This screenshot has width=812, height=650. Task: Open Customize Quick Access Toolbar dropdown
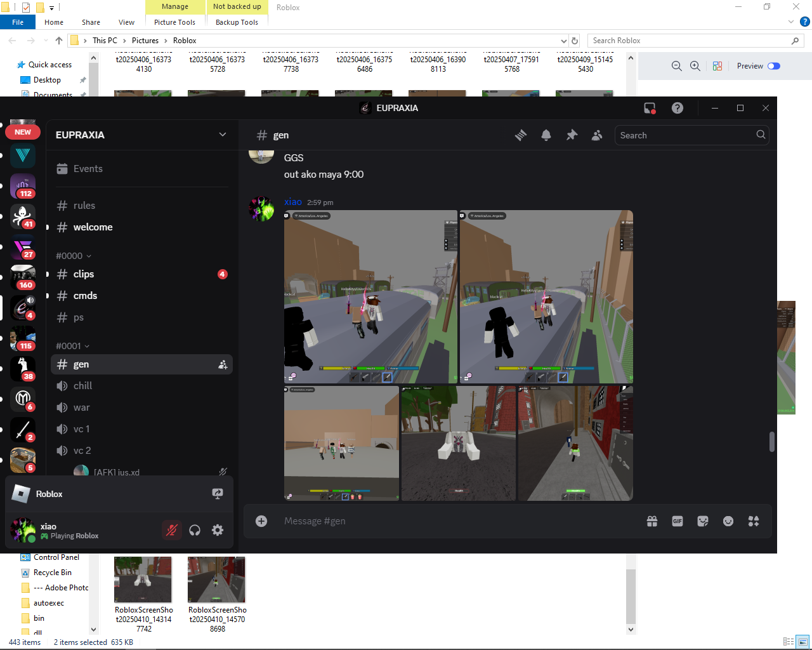click(x=51, y=8)
